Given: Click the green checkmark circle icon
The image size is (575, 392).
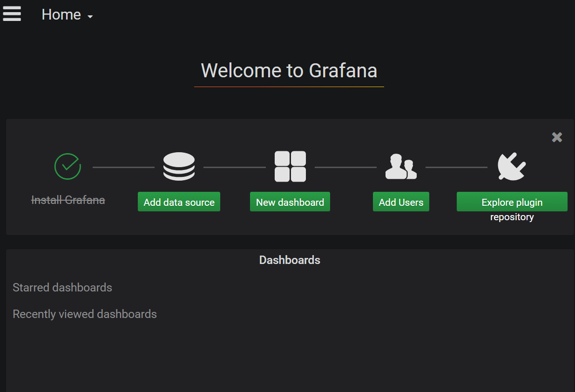Looking at the screenshot, I should pyautogui.click(x=68, y=166).
